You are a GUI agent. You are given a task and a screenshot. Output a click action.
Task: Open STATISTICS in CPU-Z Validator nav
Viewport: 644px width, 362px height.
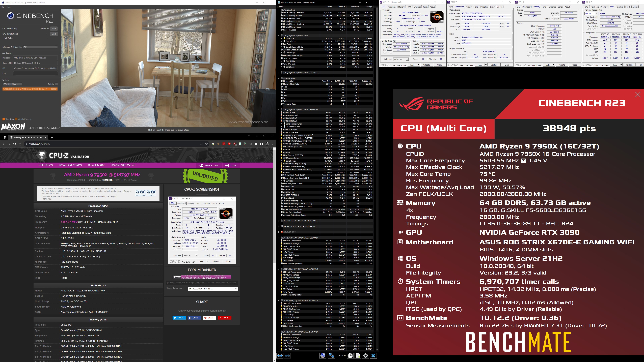[45, 165]
